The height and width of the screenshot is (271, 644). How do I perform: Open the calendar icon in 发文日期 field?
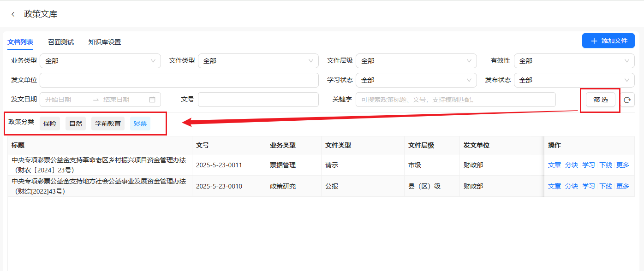pos(152,100)
